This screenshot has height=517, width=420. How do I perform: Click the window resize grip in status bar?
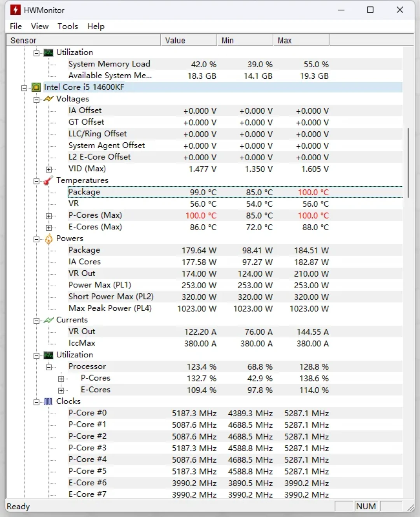410,507
